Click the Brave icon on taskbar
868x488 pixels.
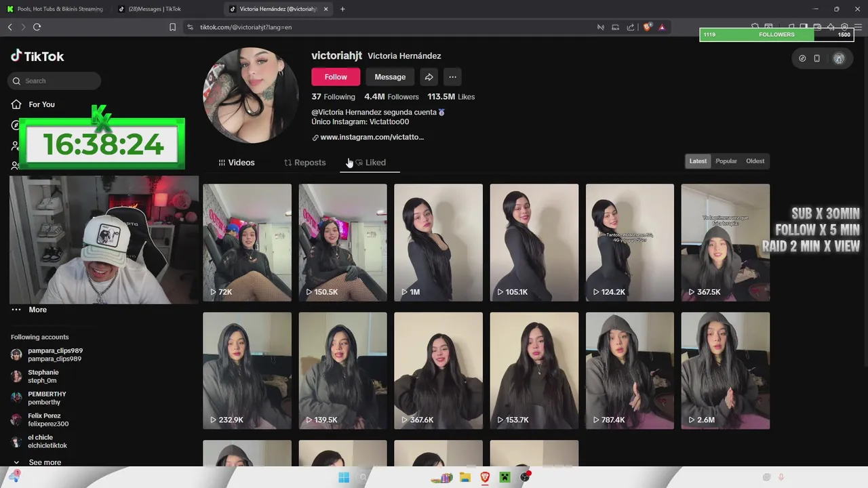click(x=485, y=477)
